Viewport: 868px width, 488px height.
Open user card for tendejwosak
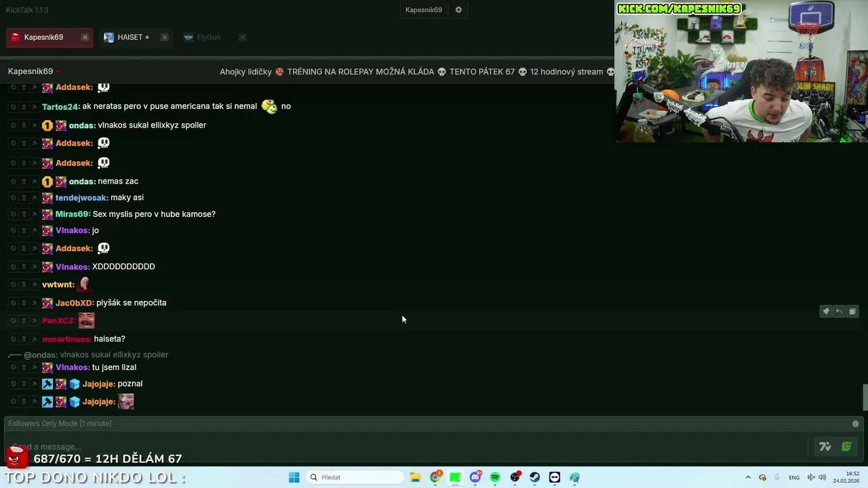(81, 198)
